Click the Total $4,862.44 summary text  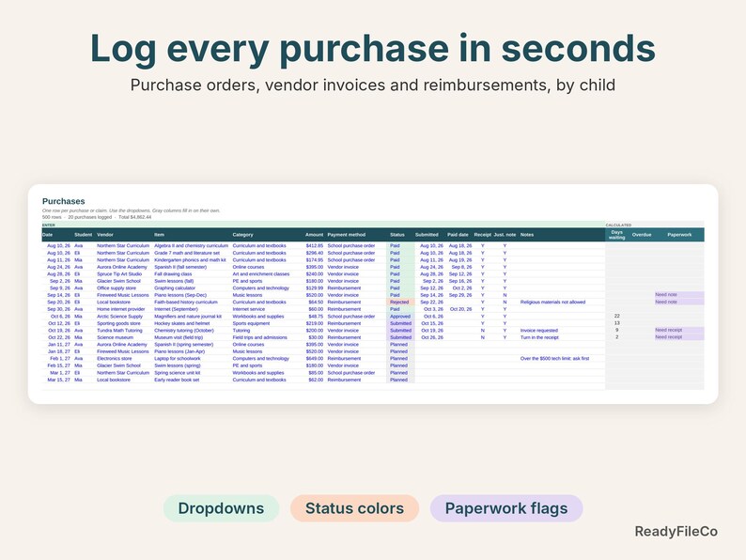(134, 217)
